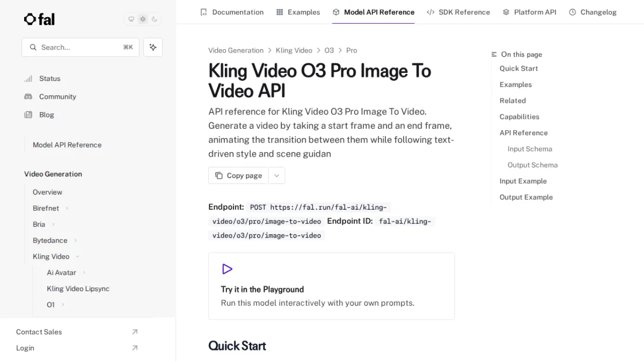Viewport: 644px width, 362px height.
Task: Click the Changelog clock icon
Action: click(573, 12)
